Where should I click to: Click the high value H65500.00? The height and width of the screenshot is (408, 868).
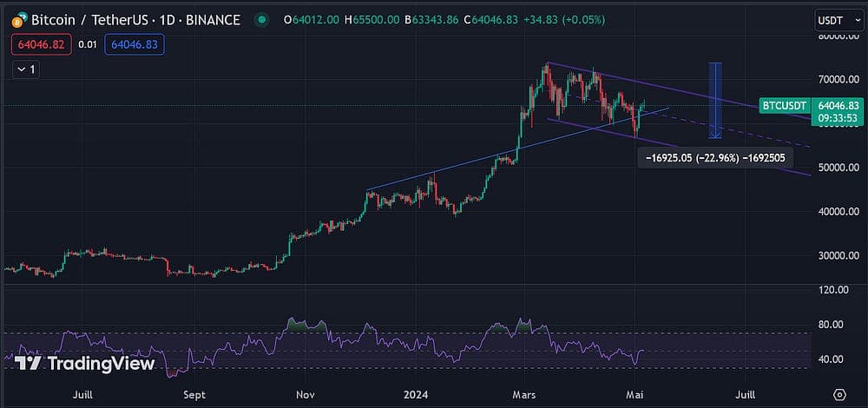click(372, 21)
